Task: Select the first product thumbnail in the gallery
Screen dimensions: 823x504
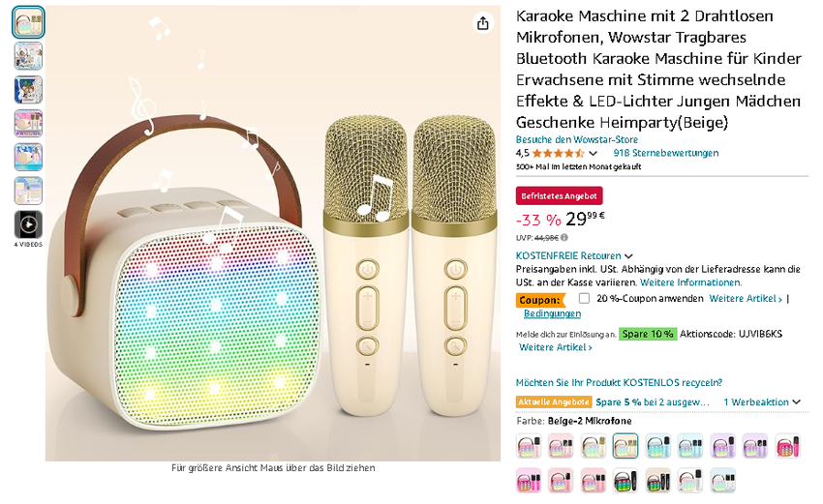Action: pos(28,22)
